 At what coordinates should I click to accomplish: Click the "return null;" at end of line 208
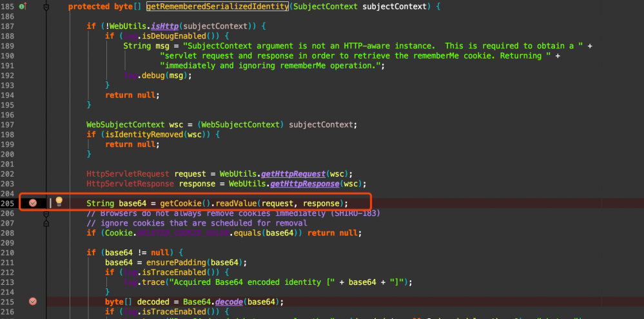(335, 233)
